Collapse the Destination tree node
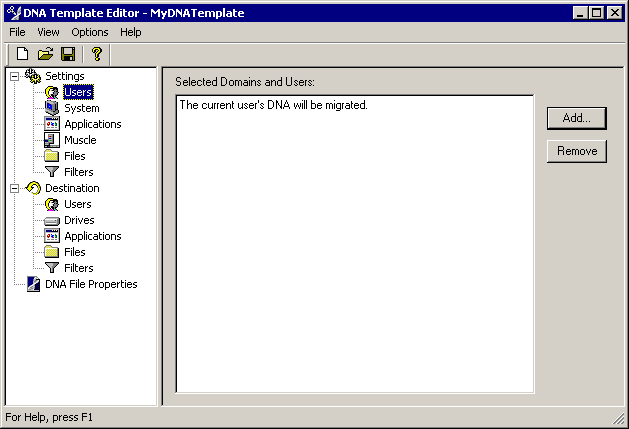629x429 pixels. pos(14,188)
